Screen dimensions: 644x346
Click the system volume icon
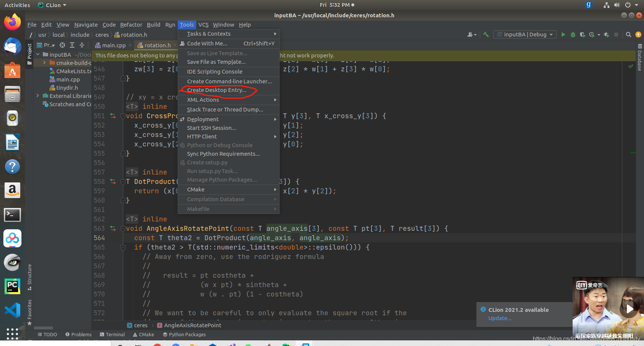pos(617,5)
